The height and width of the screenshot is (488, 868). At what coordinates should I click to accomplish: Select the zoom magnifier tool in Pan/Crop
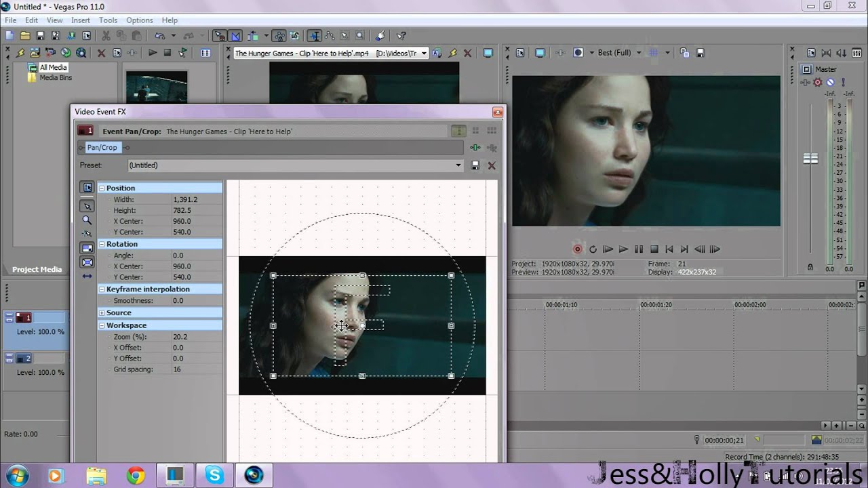(x=87, y=220)
